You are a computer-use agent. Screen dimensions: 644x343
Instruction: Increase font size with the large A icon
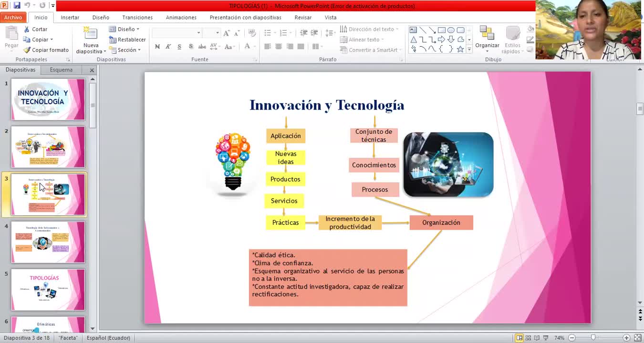(227, 33)
